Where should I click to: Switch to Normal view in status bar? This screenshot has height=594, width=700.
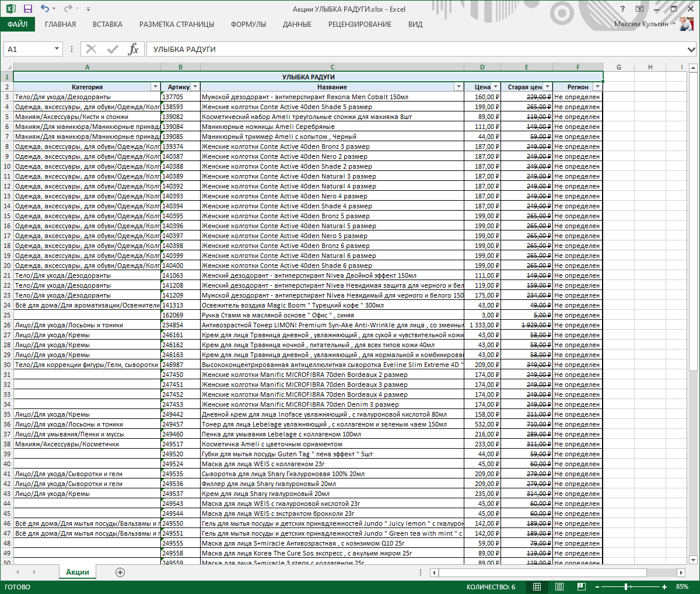(x=537, y=586)
